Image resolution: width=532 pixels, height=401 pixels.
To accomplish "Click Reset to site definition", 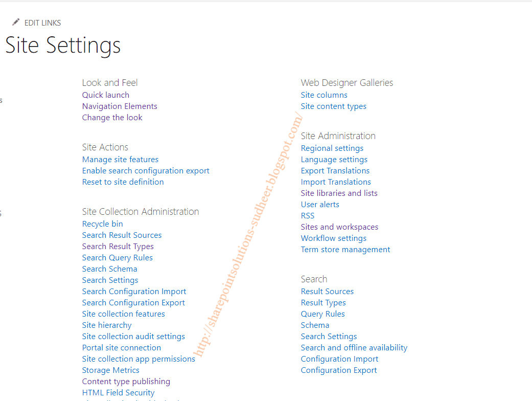I will tap(123, 182).
